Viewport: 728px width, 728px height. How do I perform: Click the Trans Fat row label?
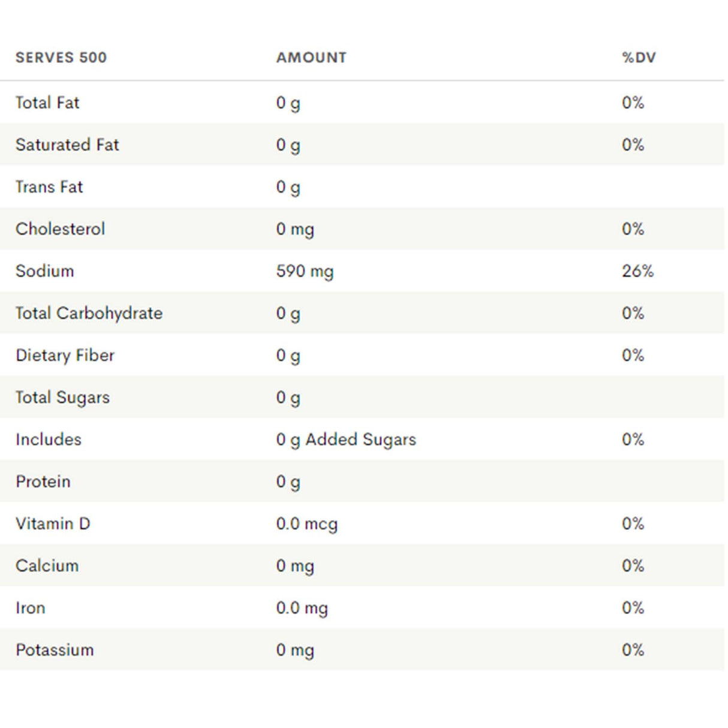[49, 187]
